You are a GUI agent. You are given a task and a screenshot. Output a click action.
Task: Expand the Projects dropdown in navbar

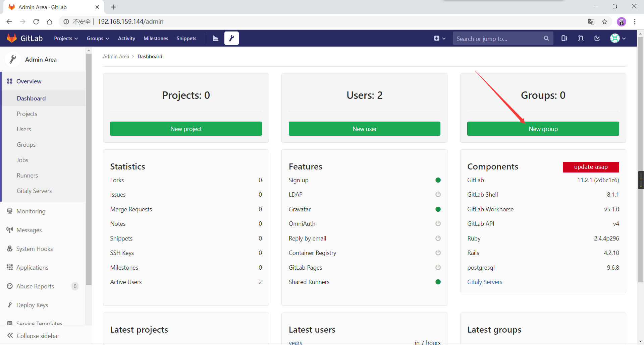click(66, 39)
